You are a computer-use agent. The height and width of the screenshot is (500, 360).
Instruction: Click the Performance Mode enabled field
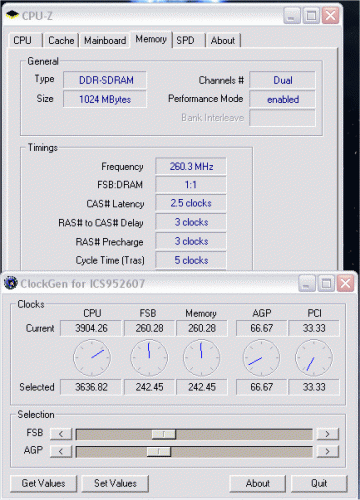(x=282, y=99)
